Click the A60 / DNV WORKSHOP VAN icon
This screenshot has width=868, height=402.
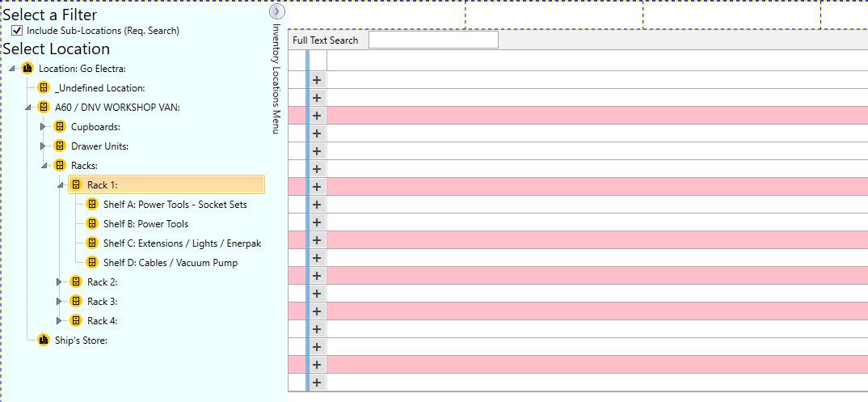tap(44, 108)
